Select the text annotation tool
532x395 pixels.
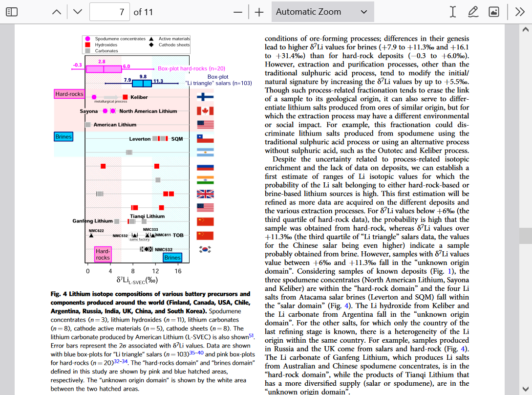coord(452,12)
